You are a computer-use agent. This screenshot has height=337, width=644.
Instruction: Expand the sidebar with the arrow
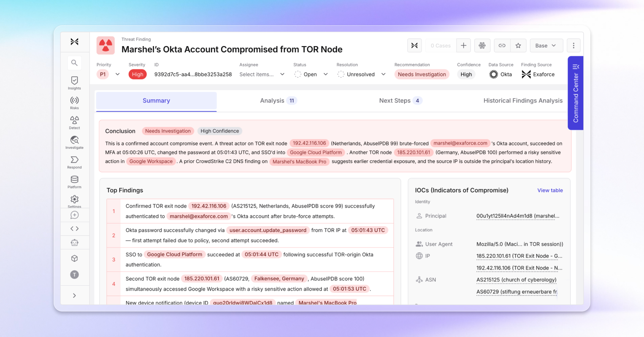[x=74, y=295]
